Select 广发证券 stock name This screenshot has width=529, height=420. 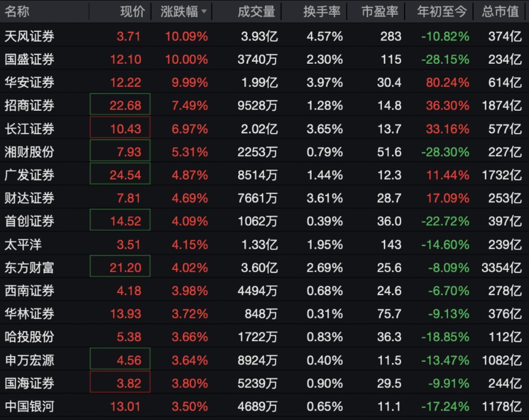coord(29,175)
